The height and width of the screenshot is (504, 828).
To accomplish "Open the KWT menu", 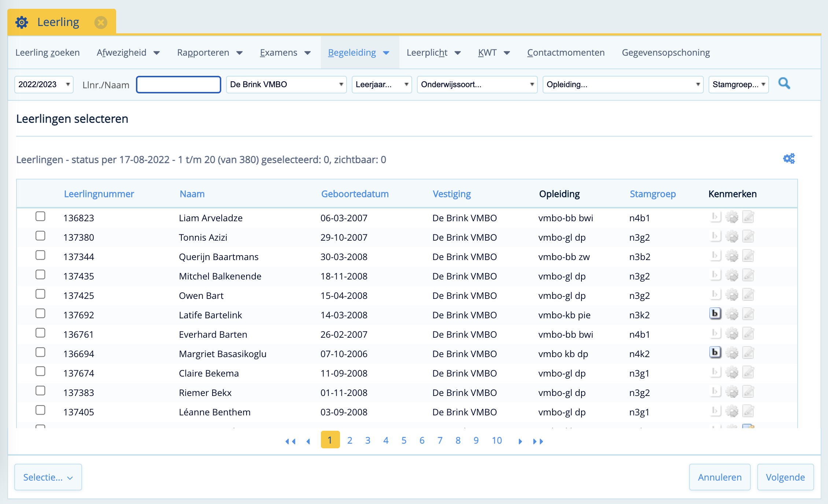I will coord(494,53).
